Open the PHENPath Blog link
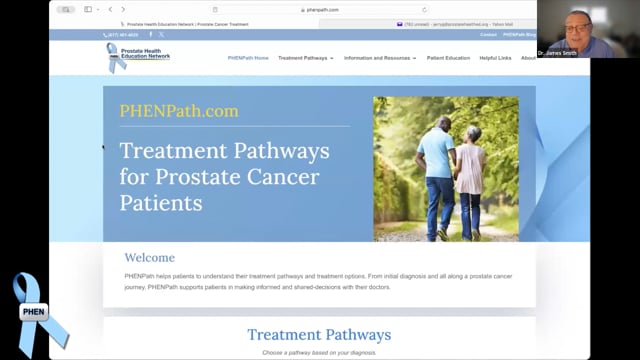Viewport: 640px width, 360px height. (519, 35)
